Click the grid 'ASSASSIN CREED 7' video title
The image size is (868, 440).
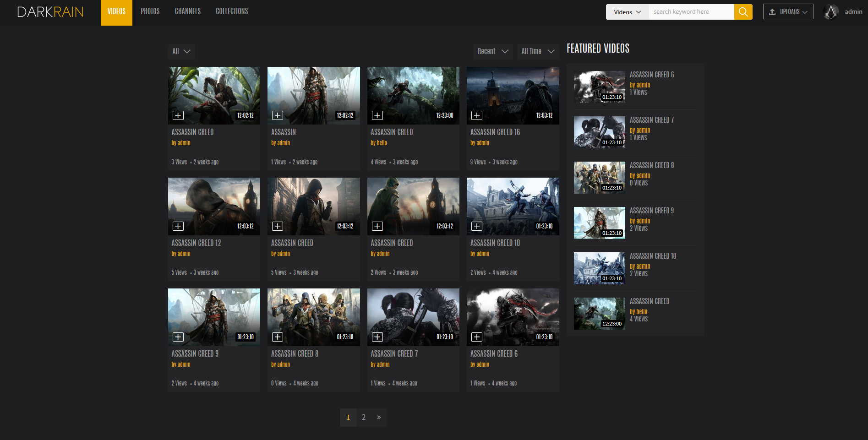(394, 354)
